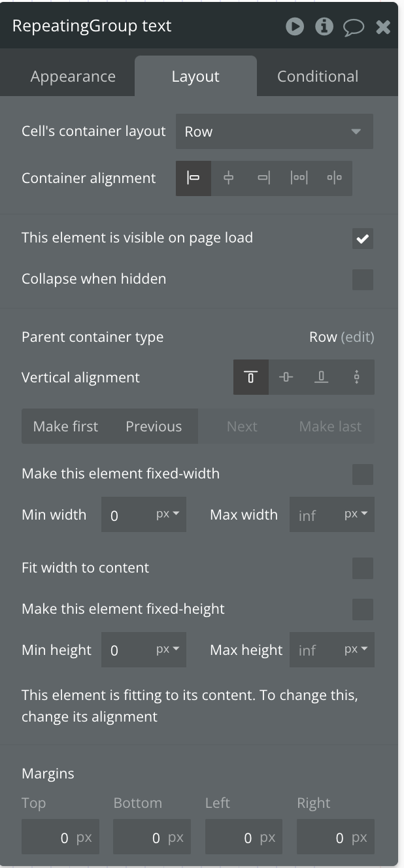The width and height of the screenshot is (404, 868).
Task: Open the info icon for element reference
Action: 324,27
